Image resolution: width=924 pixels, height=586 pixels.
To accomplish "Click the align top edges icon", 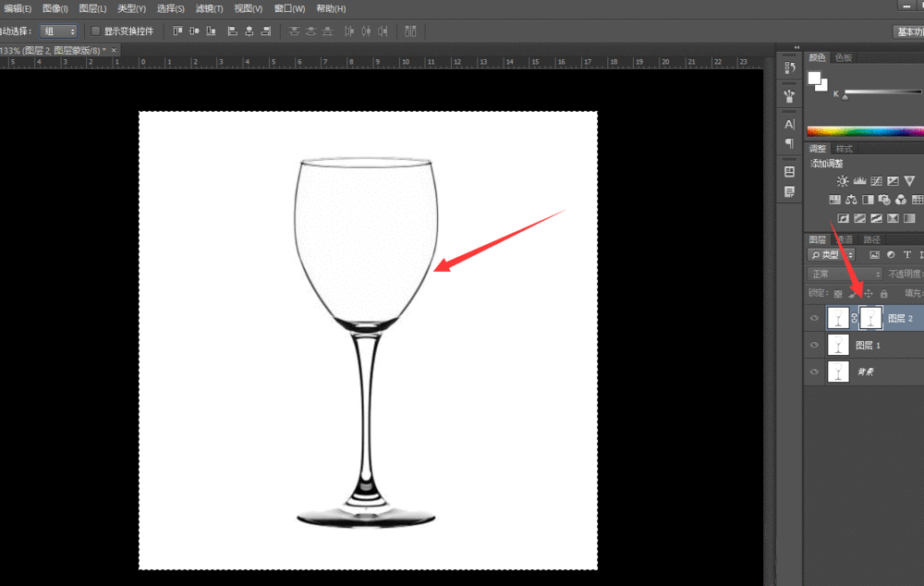I will click(178, 31).
